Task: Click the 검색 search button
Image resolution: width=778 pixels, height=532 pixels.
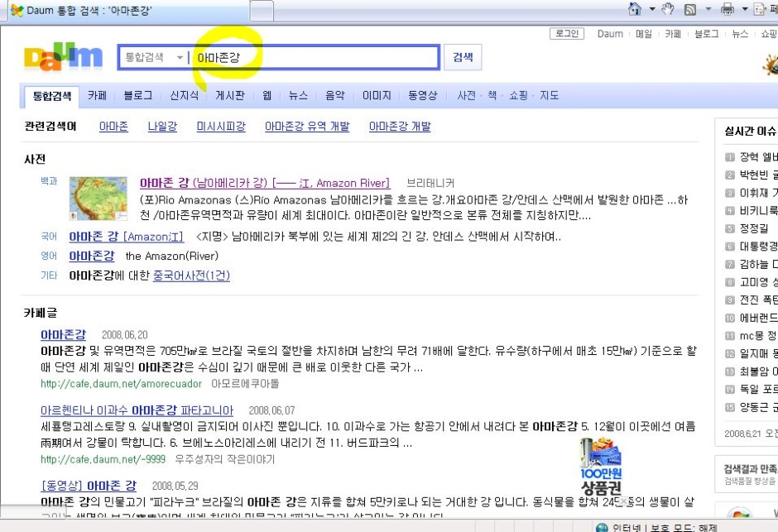Action: pyautogui.click(x=463, y=57)
